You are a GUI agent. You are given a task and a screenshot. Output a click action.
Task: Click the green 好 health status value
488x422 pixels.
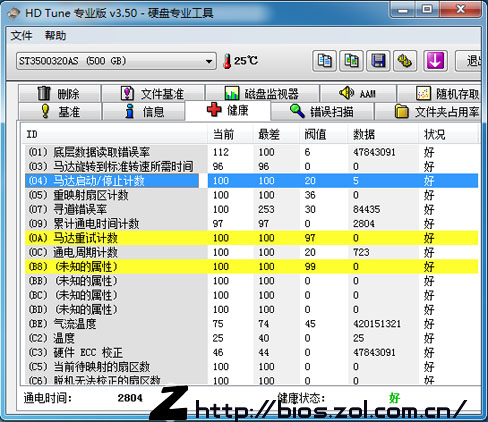pyautogui.click(x=395, y=398)
